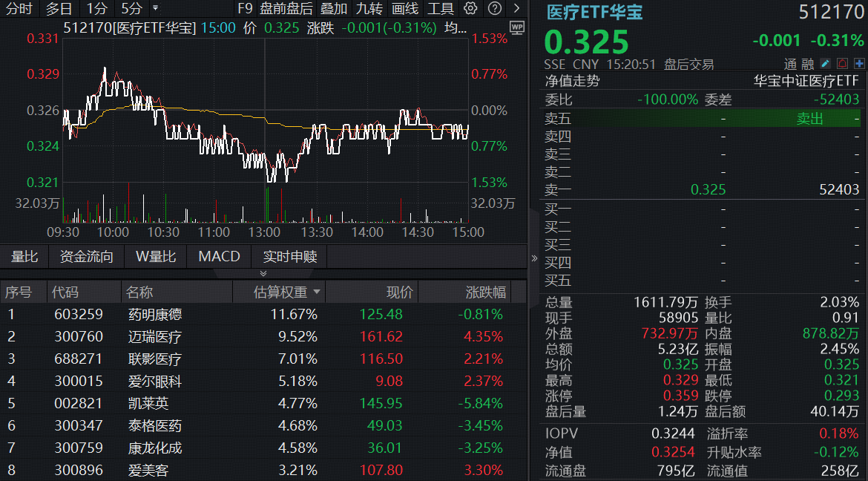Expand panel using double chevron below tabs

click(263, 274)
